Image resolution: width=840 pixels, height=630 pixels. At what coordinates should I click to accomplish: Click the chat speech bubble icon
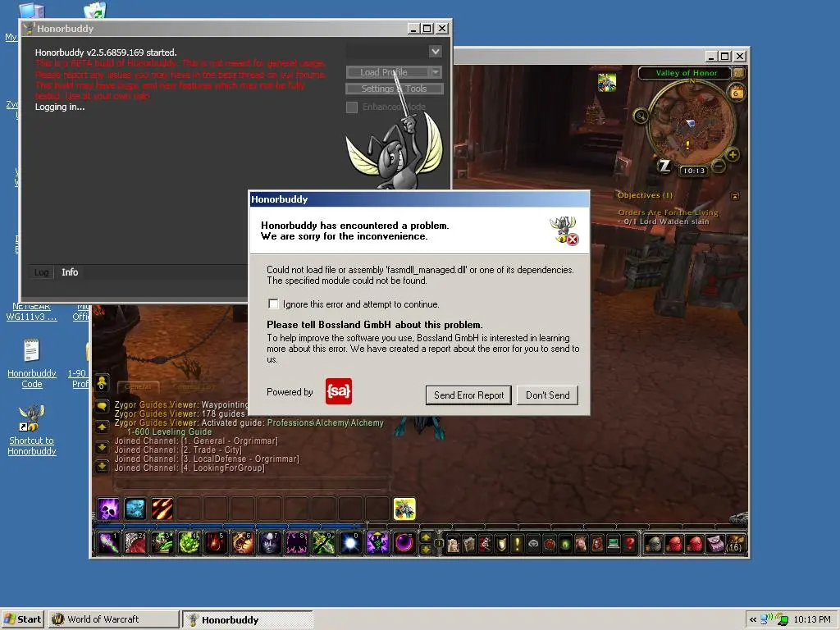[102, 407]
